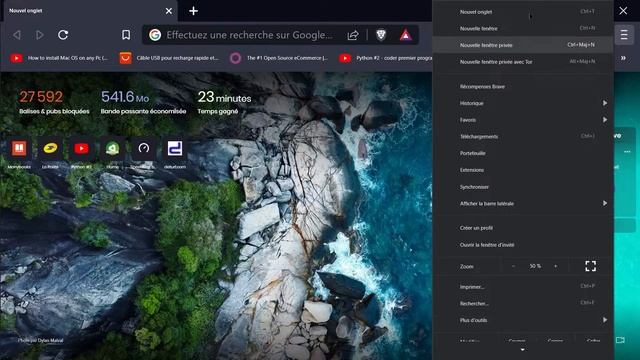Choose Nouvel onglet in the menu
Image resolution: width=640 pixels, height=360 pixels.
pyautogui.click(x=522, y=12)
